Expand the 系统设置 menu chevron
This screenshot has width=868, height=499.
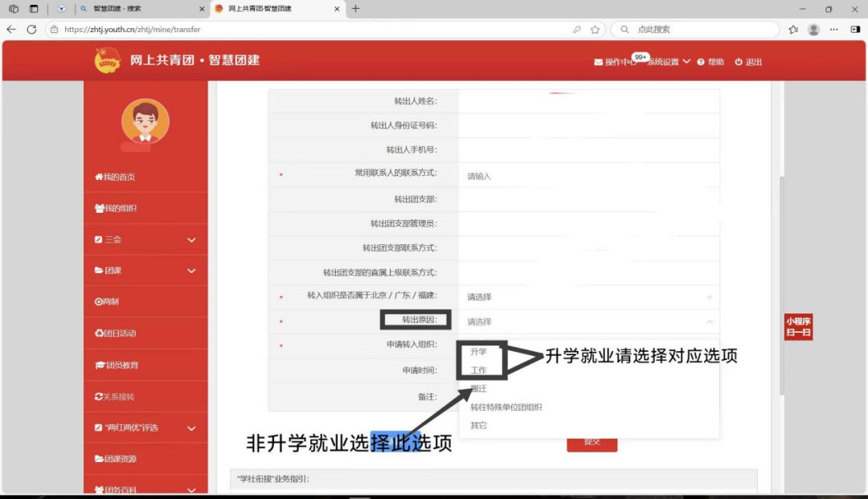pyautogui.click(x=687, y=61)
